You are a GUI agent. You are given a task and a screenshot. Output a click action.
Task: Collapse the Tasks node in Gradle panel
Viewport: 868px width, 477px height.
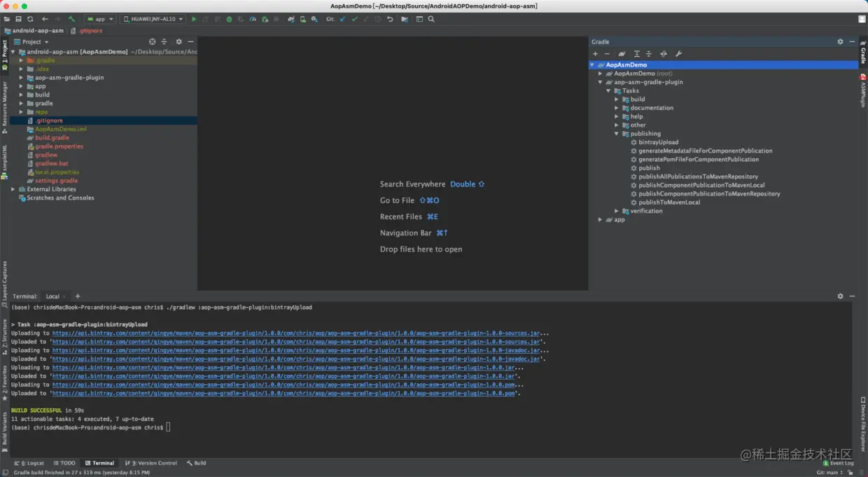(x=608, y=90)
